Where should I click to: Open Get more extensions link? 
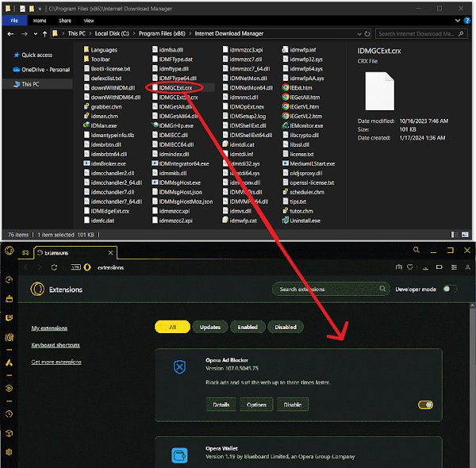coord(56,362)
